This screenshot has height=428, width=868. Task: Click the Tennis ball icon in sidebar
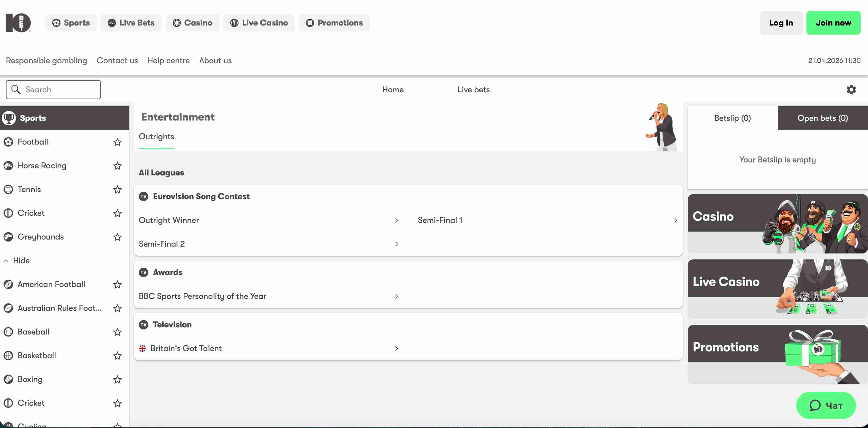[x=8, y=189]
